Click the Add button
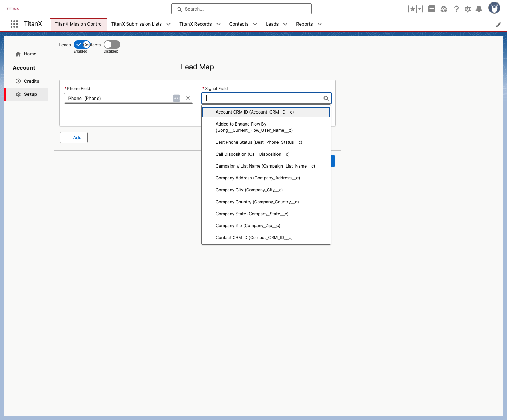This screenshot has height=420, width=507. pos(74,137)
